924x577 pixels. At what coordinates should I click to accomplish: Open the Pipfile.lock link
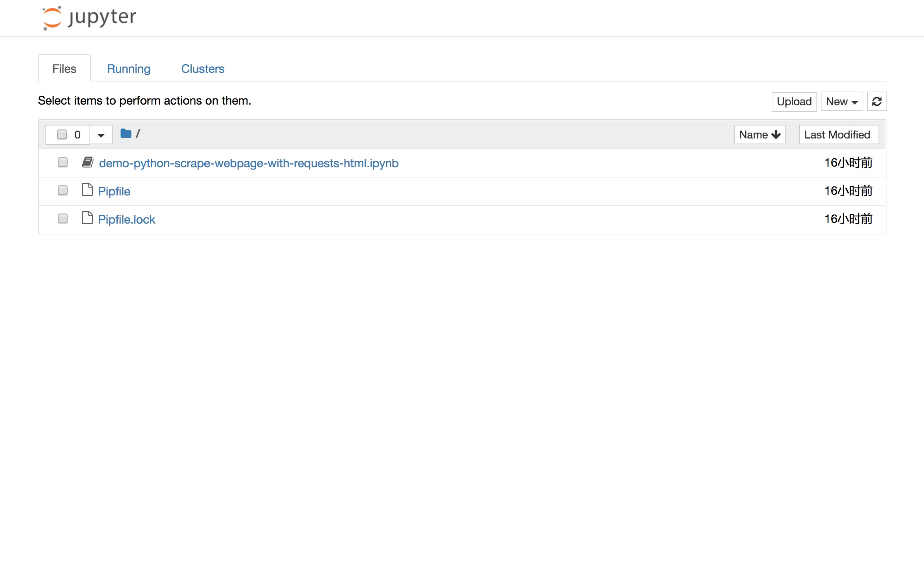[x=126, y=219]
